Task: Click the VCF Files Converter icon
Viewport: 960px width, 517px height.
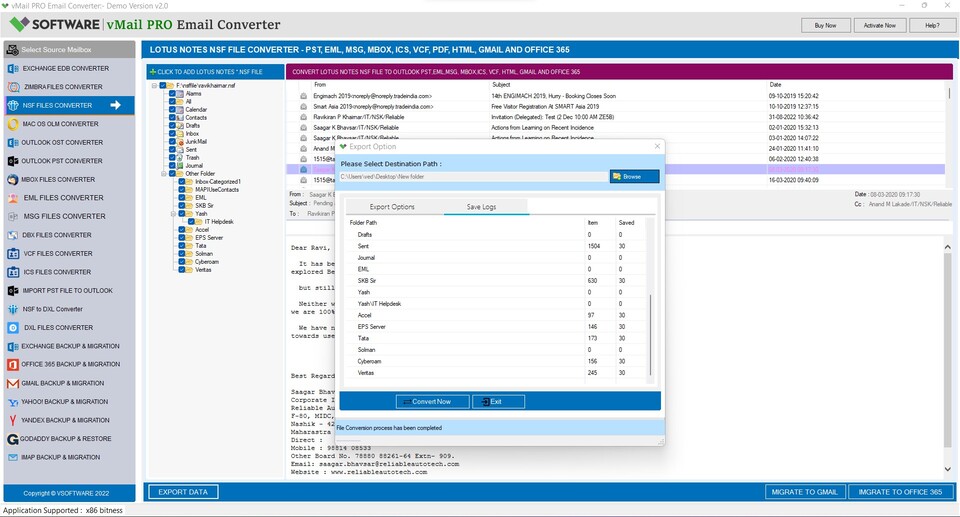Action: (x=13, y=254)
